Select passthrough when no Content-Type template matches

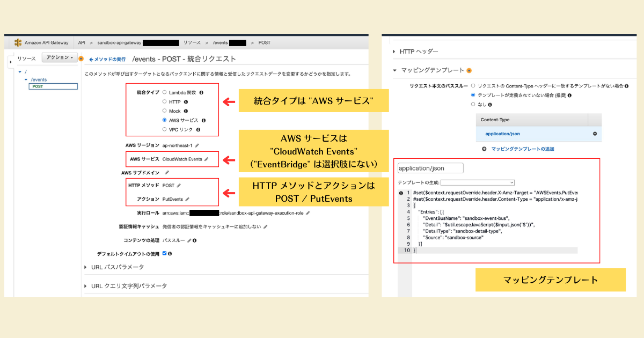pyautogui.click(x=473, y=86)
